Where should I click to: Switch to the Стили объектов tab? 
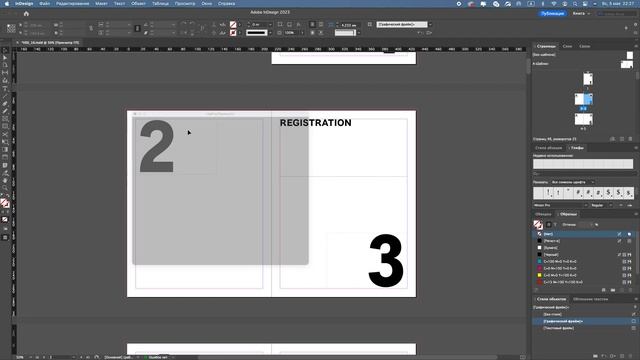point(551,299)
